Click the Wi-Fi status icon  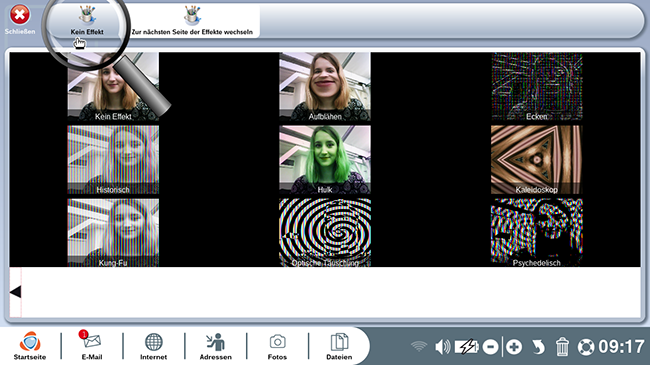(419, 346)
